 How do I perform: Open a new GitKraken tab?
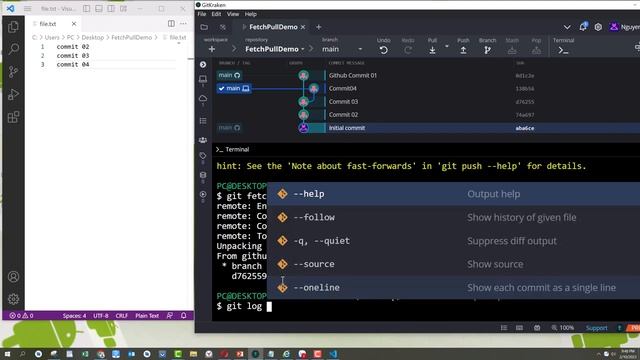(319, 27)
